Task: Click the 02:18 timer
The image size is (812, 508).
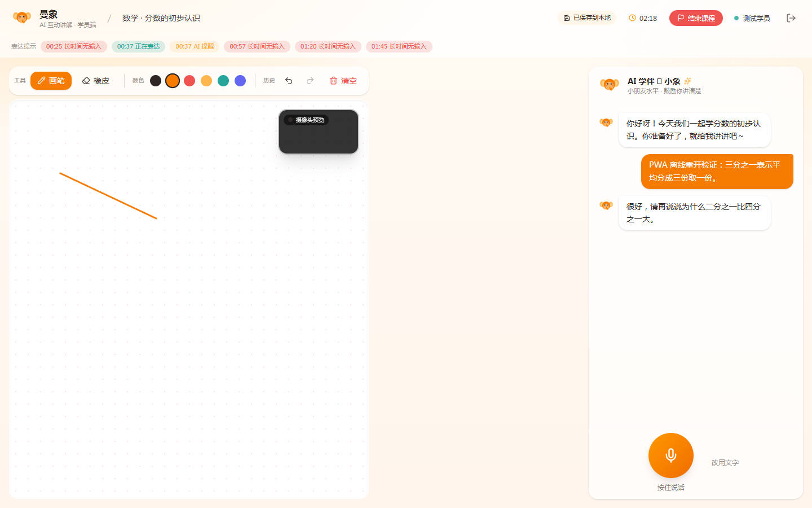Action: [643, 18]
